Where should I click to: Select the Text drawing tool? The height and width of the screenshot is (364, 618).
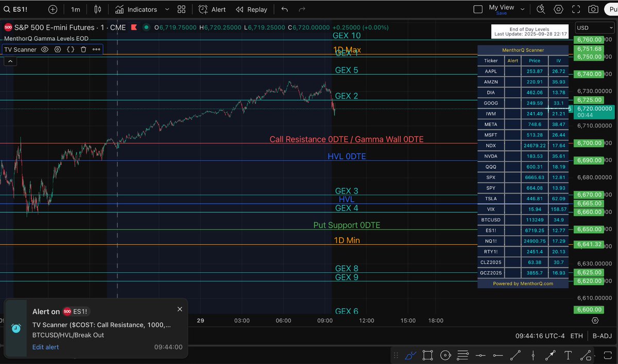pos(568,355)
